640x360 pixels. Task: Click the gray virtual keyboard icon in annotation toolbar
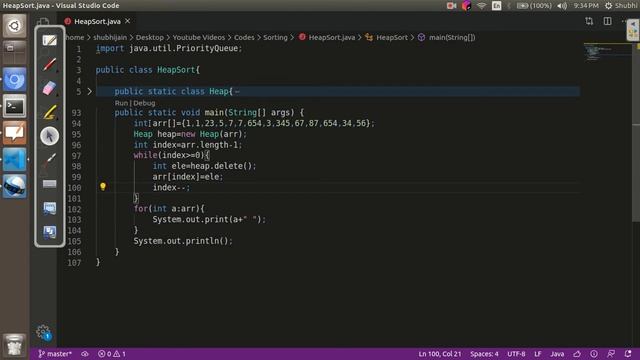click(49, 184)
